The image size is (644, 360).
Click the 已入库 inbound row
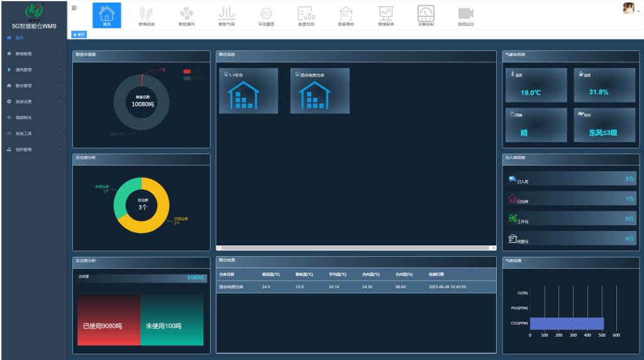point(571,179)
